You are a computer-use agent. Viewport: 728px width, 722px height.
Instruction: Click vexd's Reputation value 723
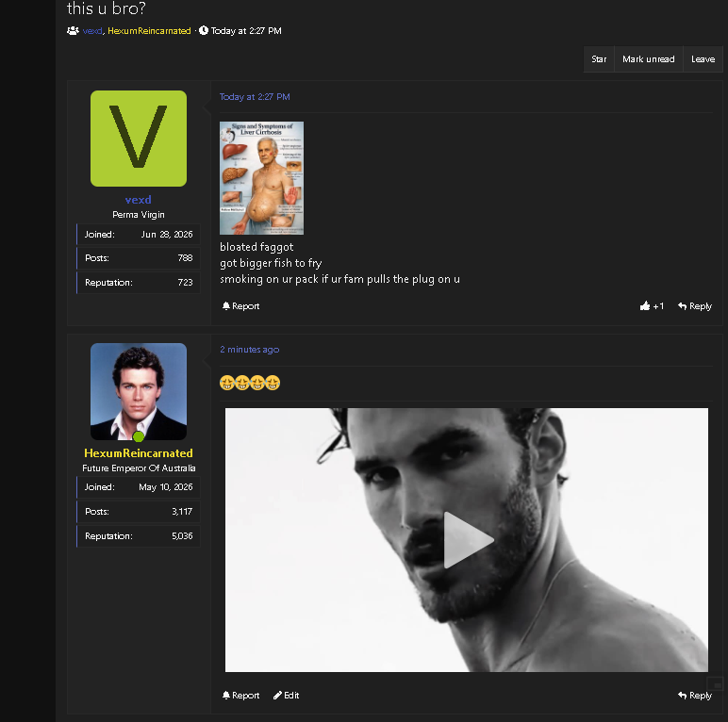pyautogui.click(x=185, y=282)
